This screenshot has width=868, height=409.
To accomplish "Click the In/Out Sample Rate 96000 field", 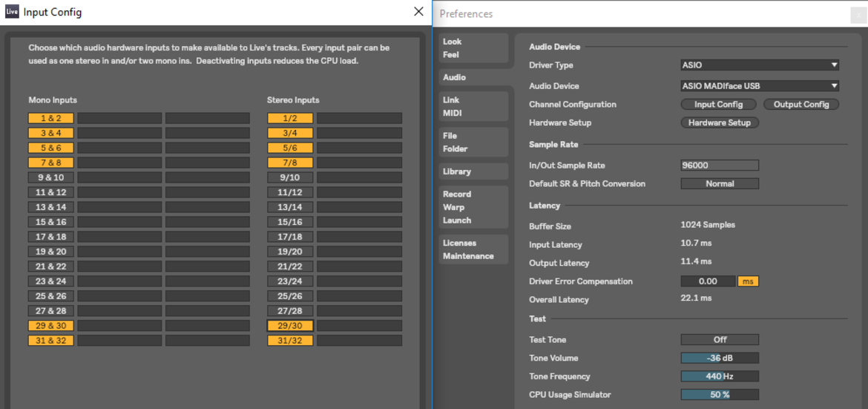I will point(720,165).
